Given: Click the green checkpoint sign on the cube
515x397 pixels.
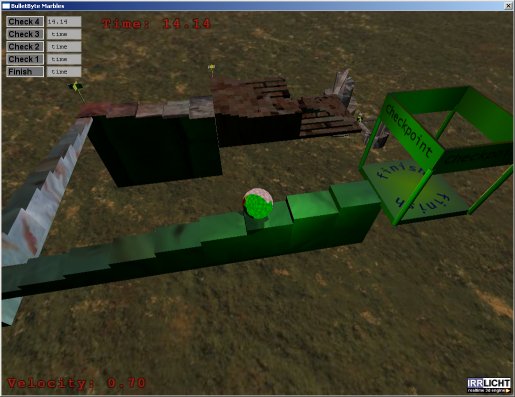Looking at the screenshot, I should pos(409,131).
